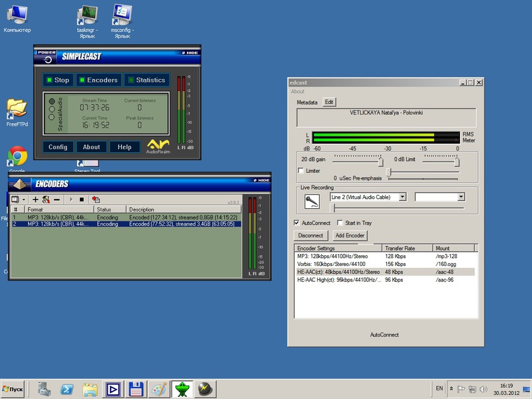Open PowerShell from the taskbar
532x399 pixels.
67,388
